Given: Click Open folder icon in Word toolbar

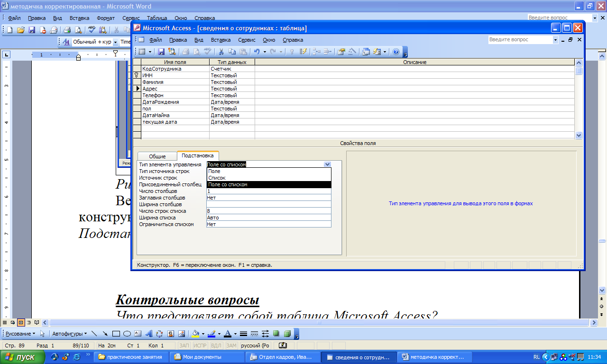Looking at the screenshot, I should [20, 30].
